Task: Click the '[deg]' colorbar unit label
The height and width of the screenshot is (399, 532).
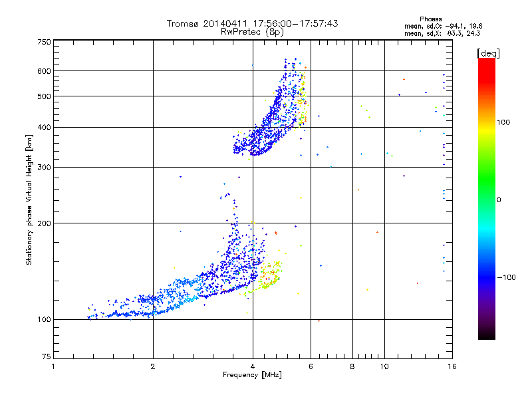Action: 488,53
